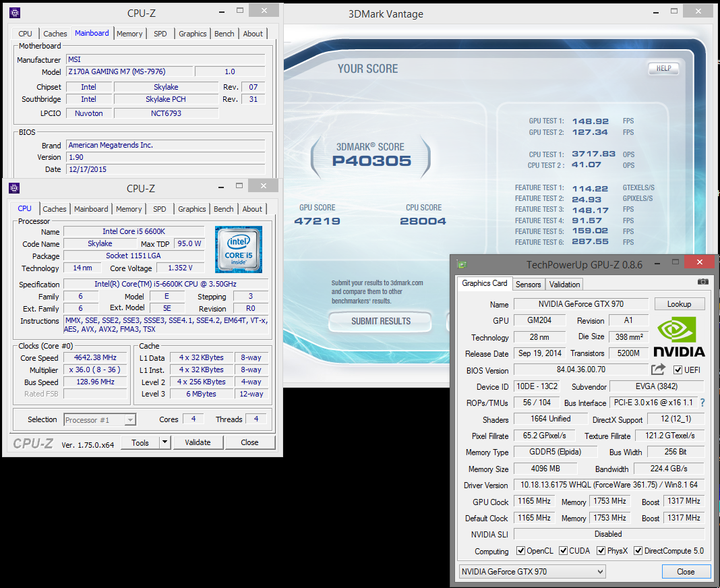The width and height of the screenshot is (720, 588).
Task: Toggle the UEFI checkbox in GPU-Z
Action: coord(678,370)
